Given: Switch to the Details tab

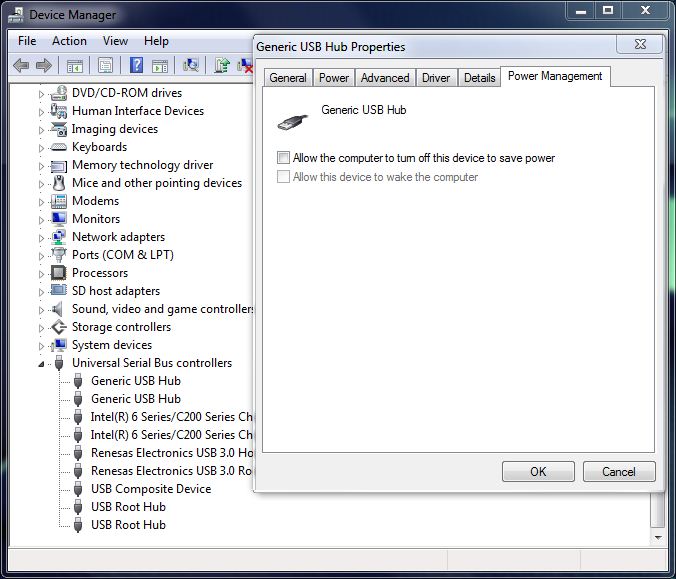Looking at the screenshot, I should point(479,78).
